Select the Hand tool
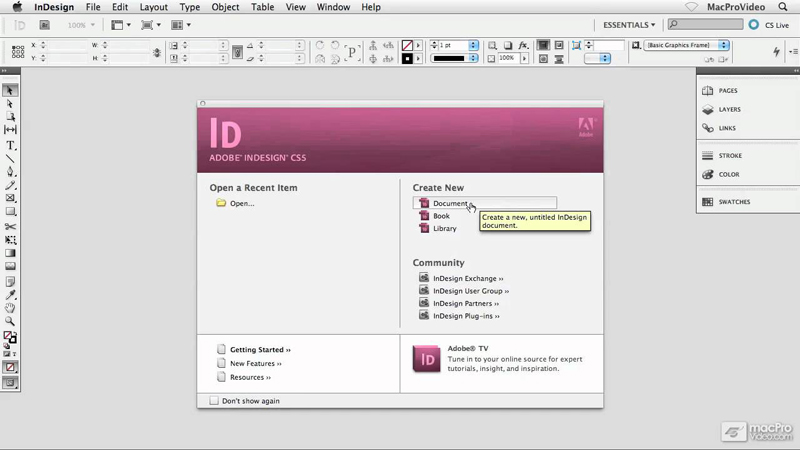This screenshot has height=450, width=800. coord(10,308)
